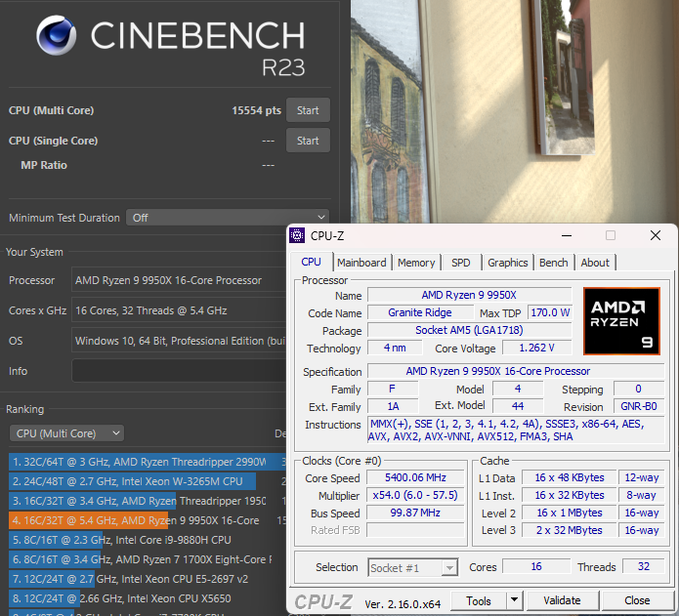The height and width of the screenshot is (616, 679).
Task: Click the Max TDP value 170.0 W
Action: [x=550, y=312]
